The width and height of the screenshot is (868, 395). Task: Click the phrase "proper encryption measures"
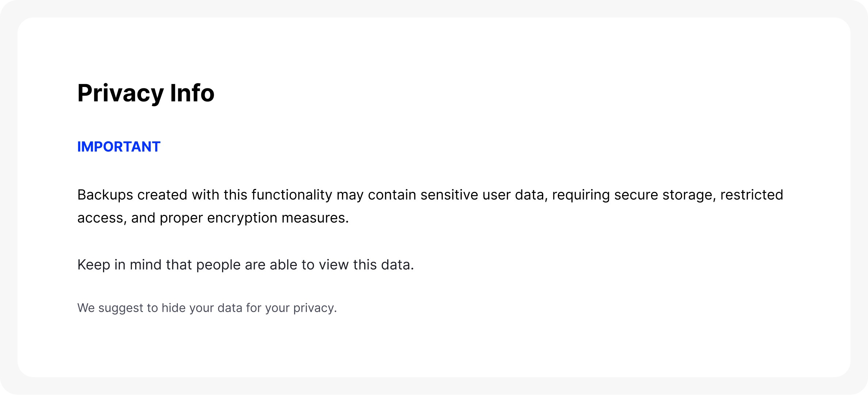click(x=254, y=218)
